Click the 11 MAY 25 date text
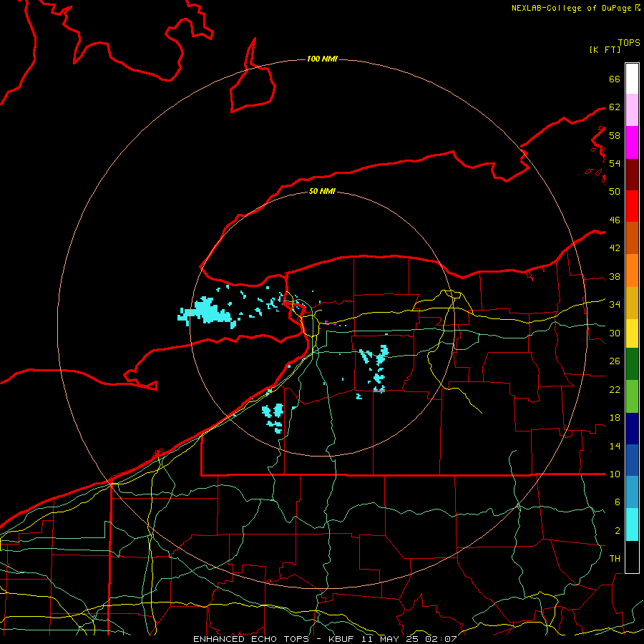Screen dimensions: 644x644 click(x=390, y=639)
